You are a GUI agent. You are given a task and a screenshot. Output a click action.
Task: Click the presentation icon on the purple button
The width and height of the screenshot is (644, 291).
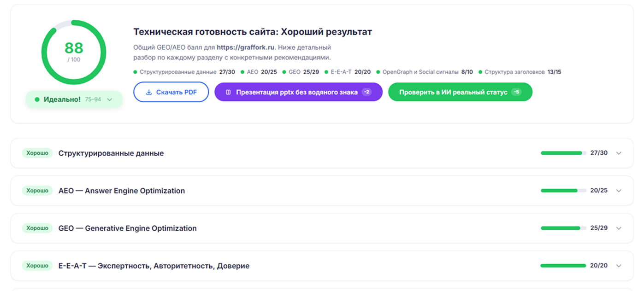click(228, 92)
